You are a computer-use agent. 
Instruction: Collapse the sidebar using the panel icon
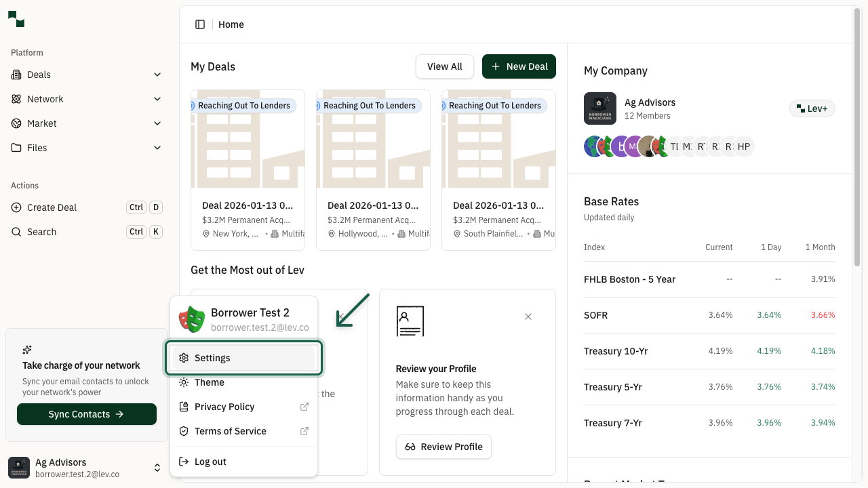click(x=200, y=24)
